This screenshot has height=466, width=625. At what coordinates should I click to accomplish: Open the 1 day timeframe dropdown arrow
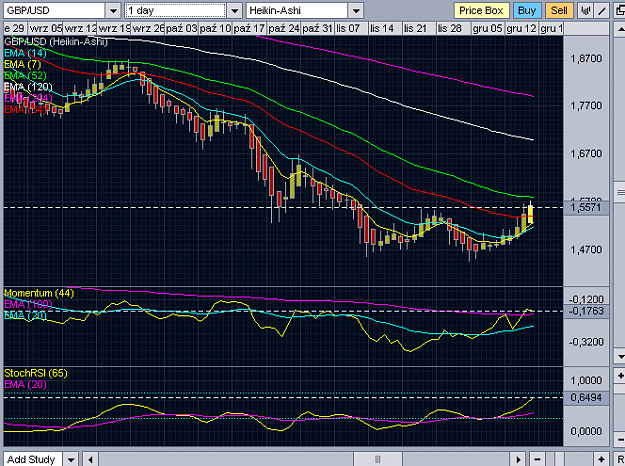point(235,11)
